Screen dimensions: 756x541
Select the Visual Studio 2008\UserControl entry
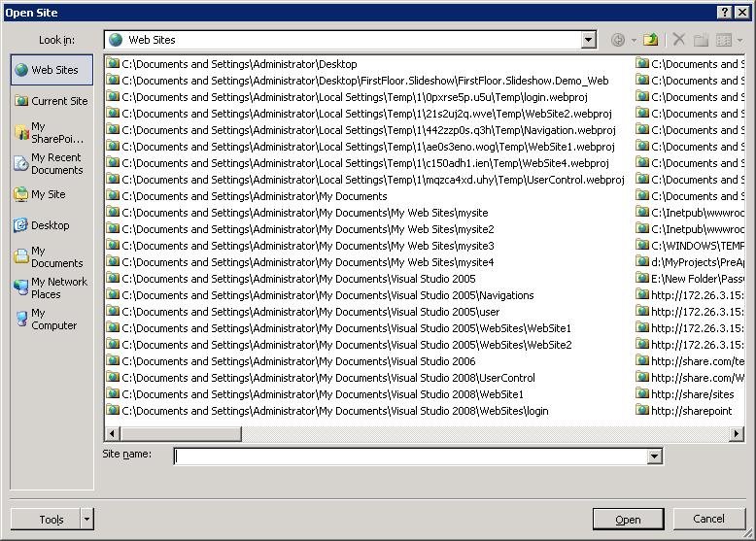click(321, 378)
